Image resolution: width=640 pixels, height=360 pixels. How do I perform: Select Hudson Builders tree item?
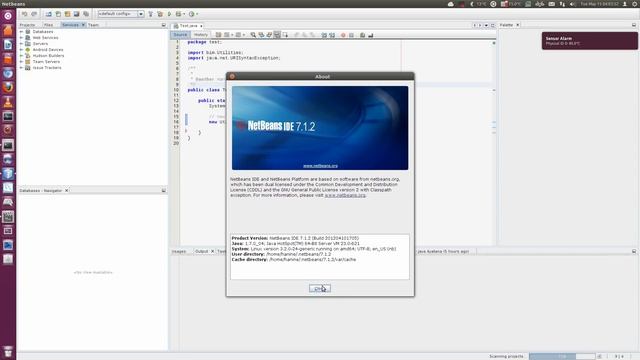click(48, 56)
